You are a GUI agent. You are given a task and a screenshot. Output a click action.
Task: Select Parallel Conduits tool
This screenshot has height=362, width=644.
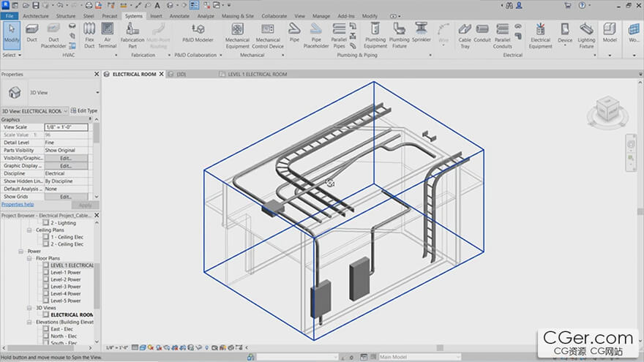click(502, 36)
